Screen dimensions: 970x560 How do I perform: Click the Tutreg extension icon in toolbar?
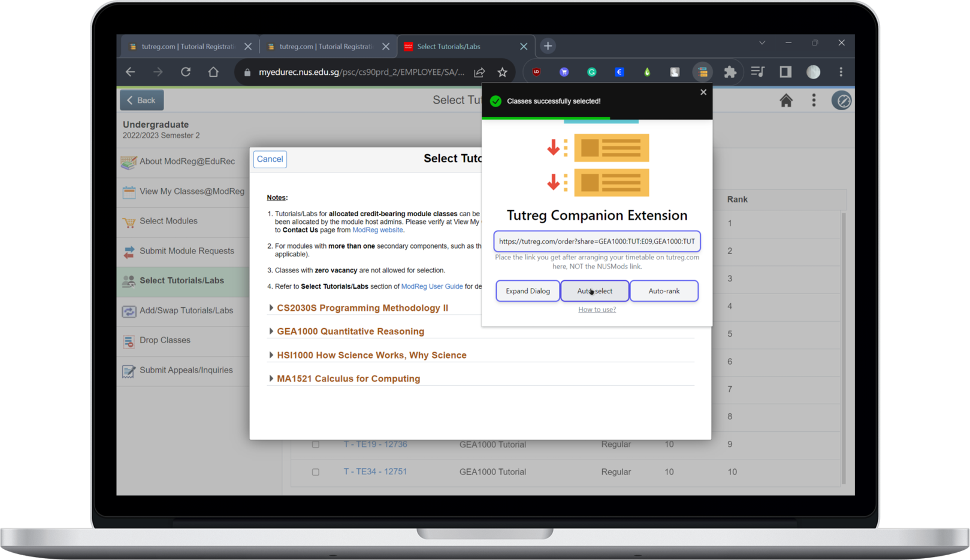pyautogui.click(x=702, y=72)
